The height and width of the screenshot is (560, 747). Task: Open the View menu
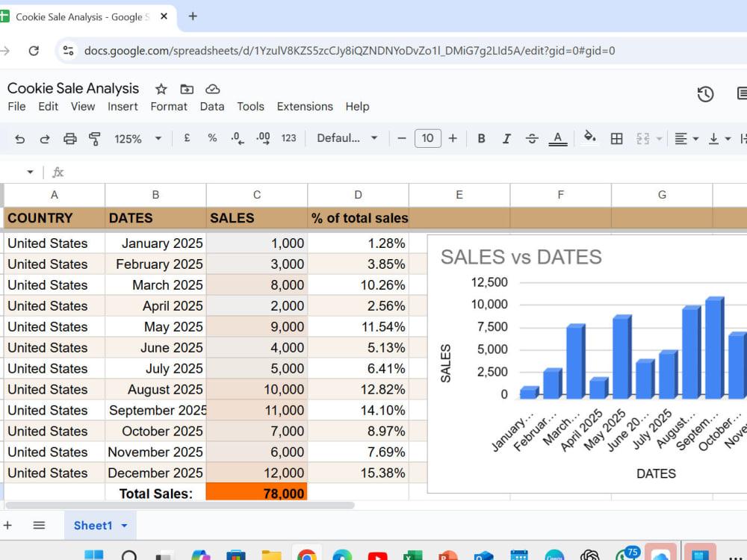(83, 107)
